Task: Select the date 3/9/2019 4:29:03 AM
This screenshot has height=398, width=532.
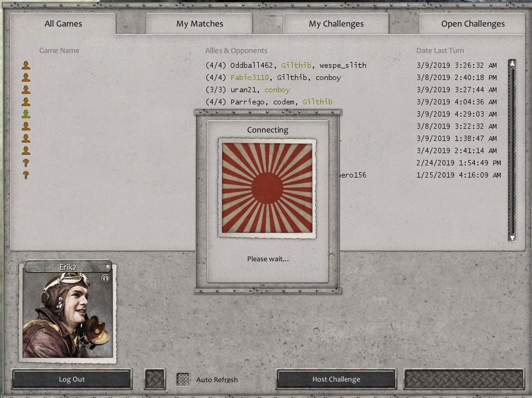Action: point(457,114)
